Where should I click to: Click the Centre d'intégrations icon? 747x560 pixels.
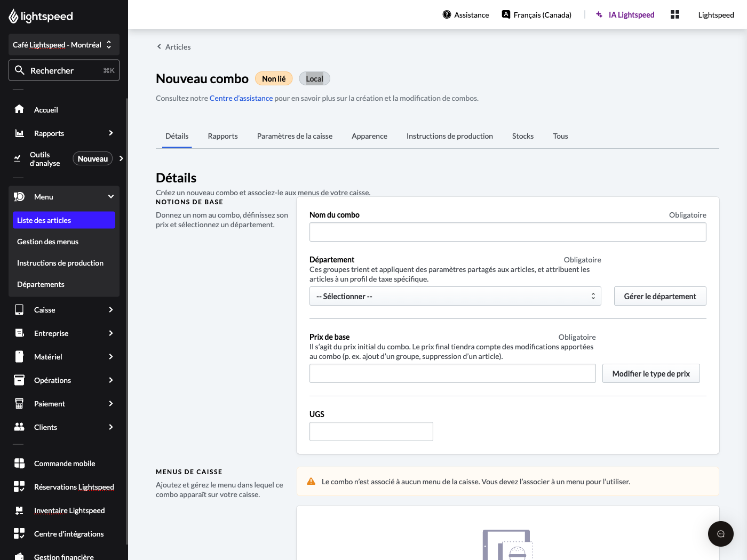click(19, 534)
